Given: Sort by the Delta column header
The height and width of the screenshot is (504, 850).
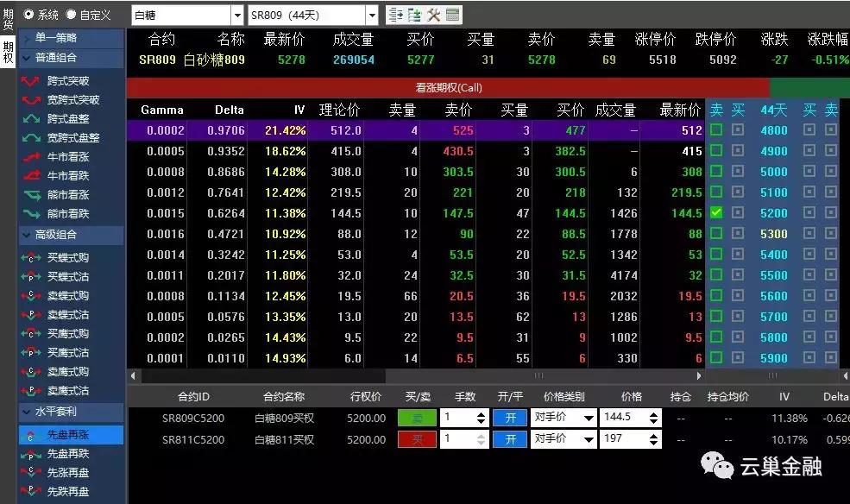Looking at the screenshot, I should click(x=230, y=110).
